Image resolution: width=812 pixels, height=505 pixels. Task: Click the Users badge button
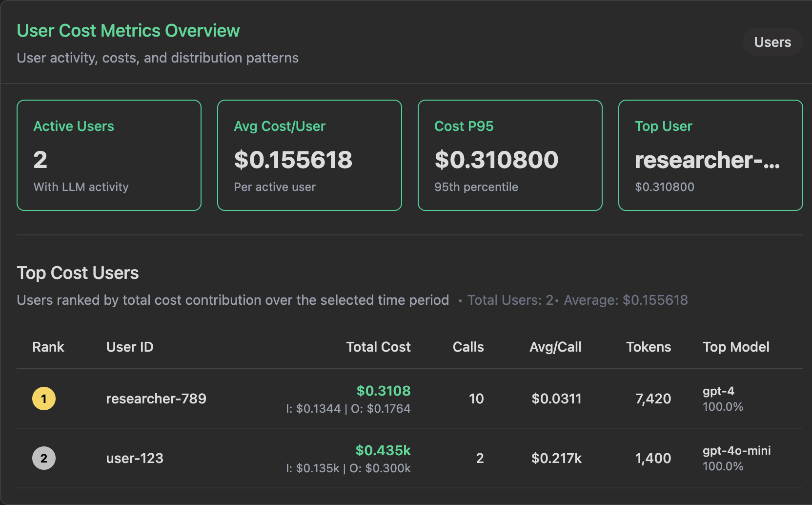pyautogui.click(x=772, y=42)
